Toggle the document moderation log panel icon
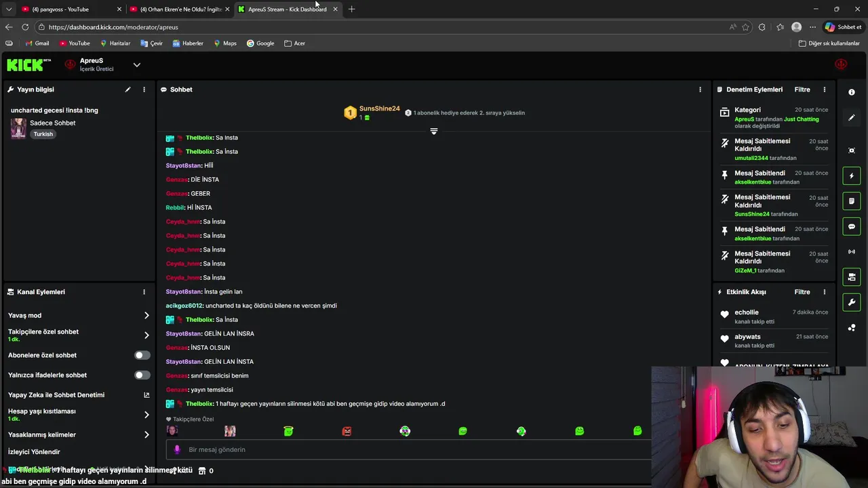 pos(852,201)
